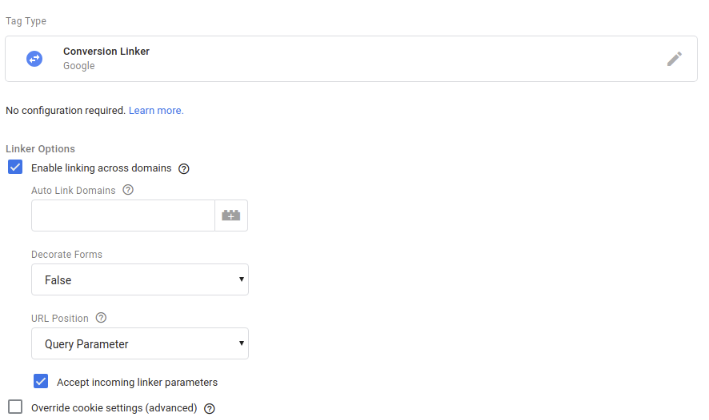Click the Google subtitle under Conversion Linker

79,66
